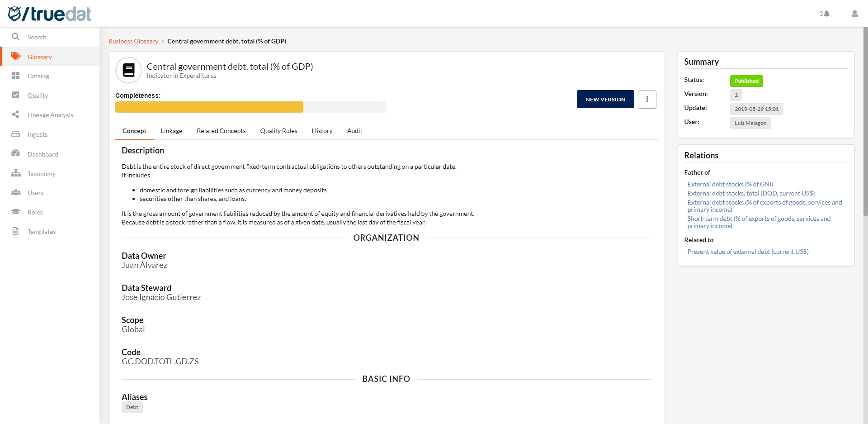Open the Quality Rules tab
868x424 pixels.
tap(278, 131)
